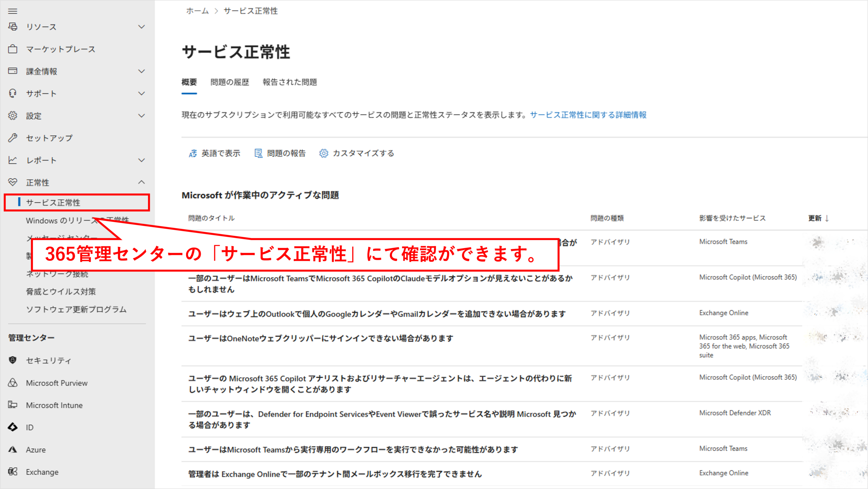Viewport: 868px width, 489px height.
Task: Expand the 課金情報 section chevron
Action: pyautogui.click(x=142, y=71)
